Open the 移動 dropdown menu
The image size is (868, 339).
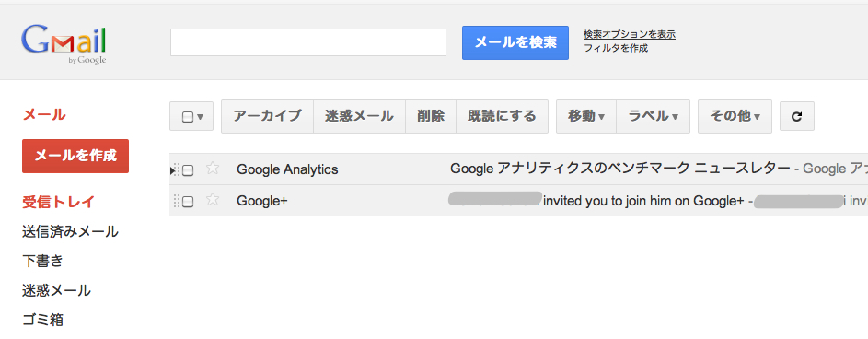(585, 116)
